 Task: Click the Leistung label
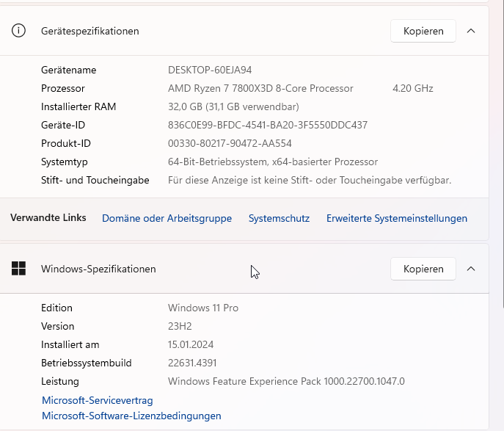tap(59, 381)
